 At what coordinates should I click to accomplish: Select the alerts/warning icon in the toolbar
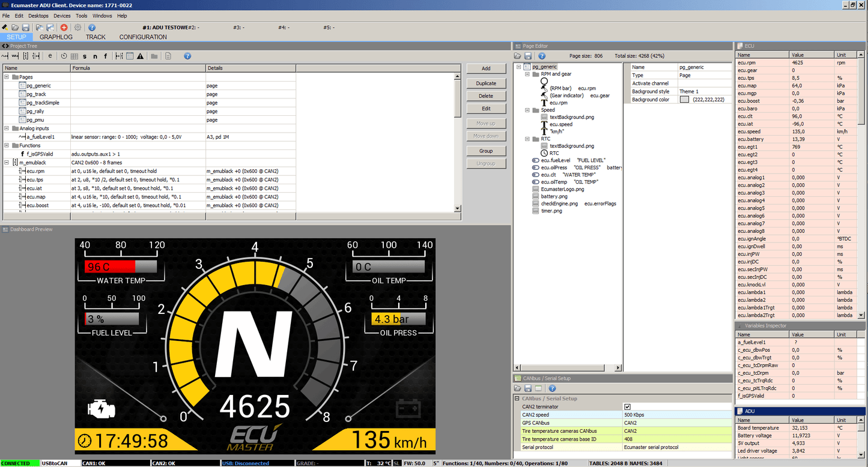[x=140, y=56]
